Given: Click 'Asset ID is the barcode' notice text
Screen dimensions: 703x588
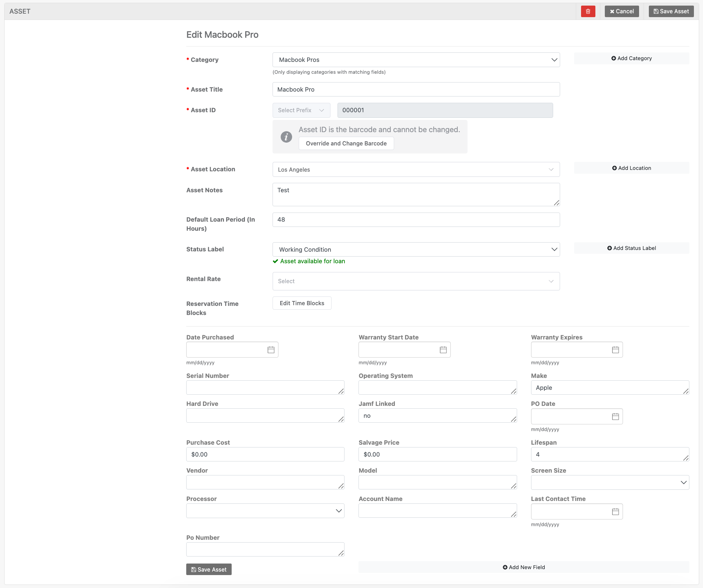Looking at the screenshot, I should 379,130.
